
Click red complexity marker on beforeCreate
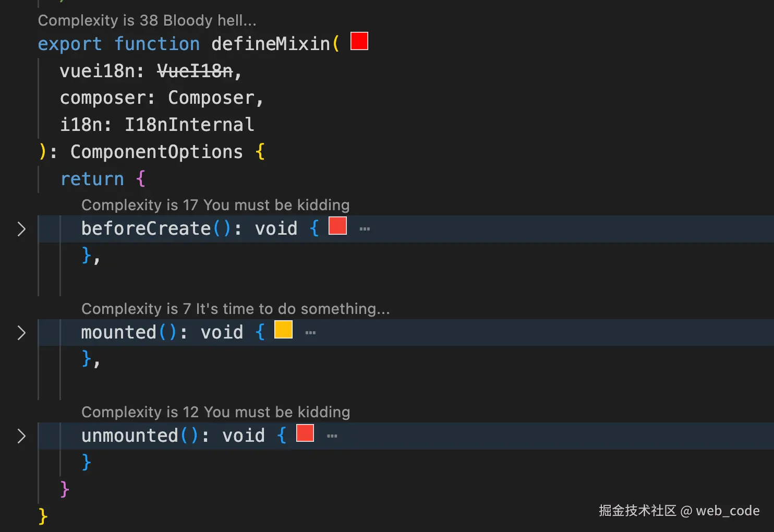[x=337, y=226]
